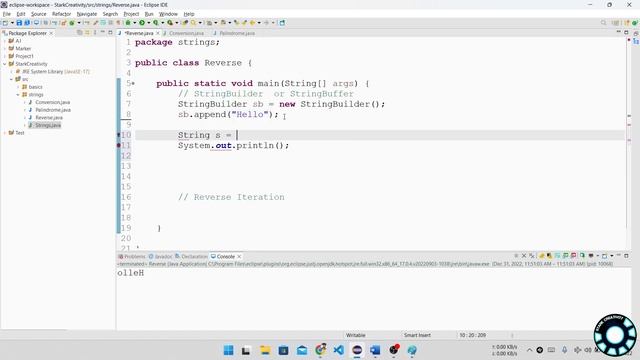Open Package Explorer view menu dots
Screen dimensions: 640x360
pyautogui.click(x=95, y=33)
